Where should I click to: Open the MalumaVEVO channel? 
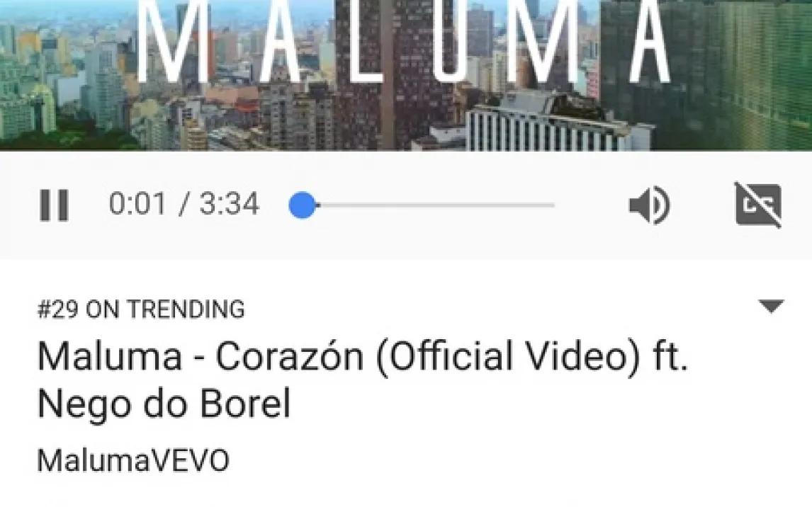133,460
